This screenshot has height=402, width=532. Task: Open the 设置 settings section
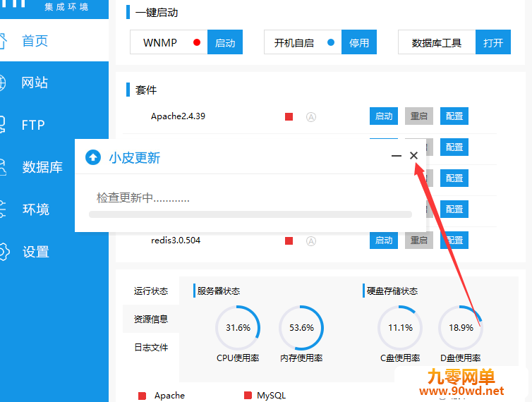click(x=35, y=252)
